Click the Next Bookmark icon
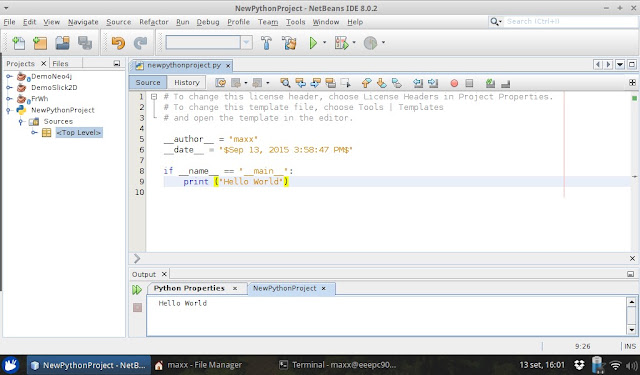 point(381,83)
